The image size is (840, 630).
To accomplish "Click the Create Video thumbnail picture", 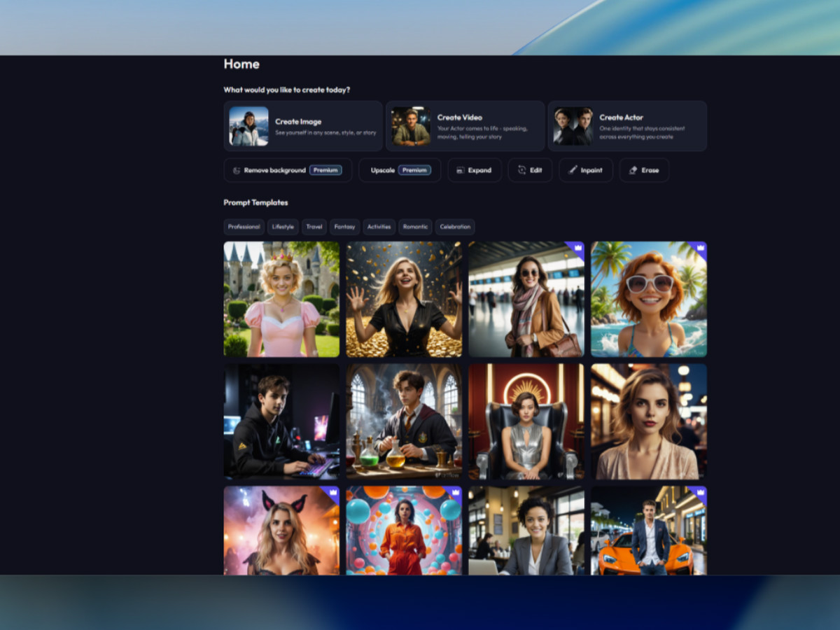I will click(x=411, y=126).
